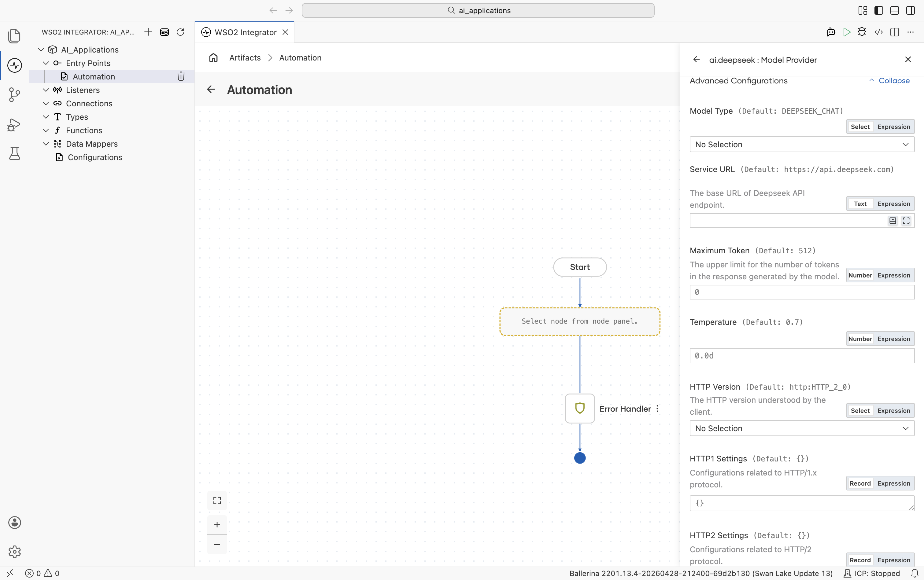Switch Model Type to Expression mode
This screenshot has width=924, height=580.
pyautogui.click(x=893, y=127)
